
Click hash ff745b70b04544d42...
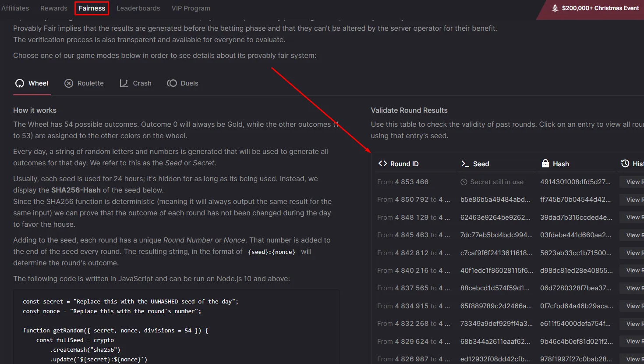(575, 200)
